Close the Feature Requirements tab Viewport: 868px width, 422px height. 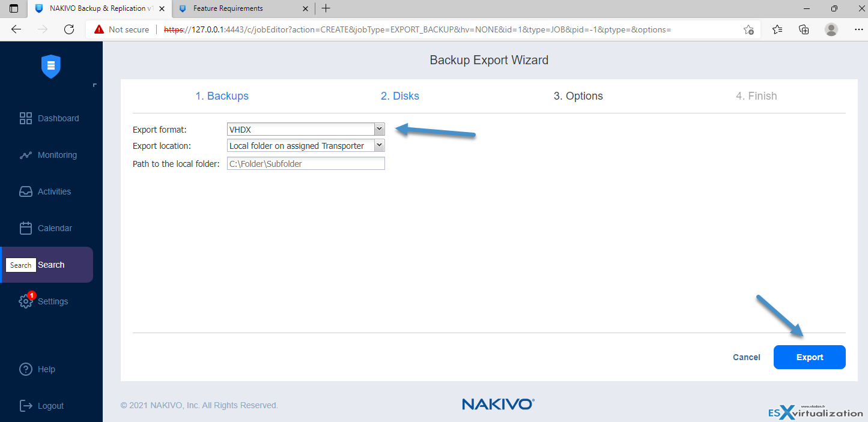306,8
